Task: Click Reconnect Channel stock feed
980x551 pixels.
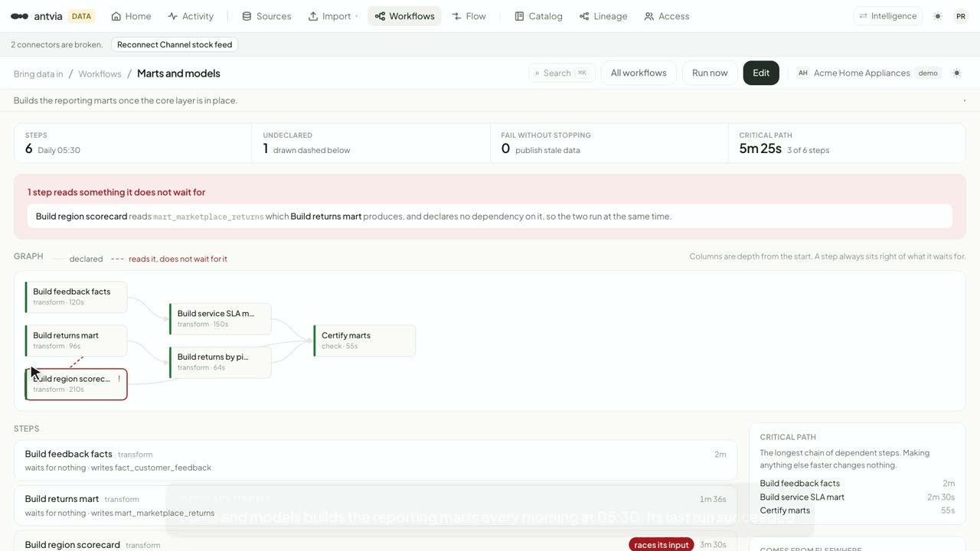Action: coord(175,44)
